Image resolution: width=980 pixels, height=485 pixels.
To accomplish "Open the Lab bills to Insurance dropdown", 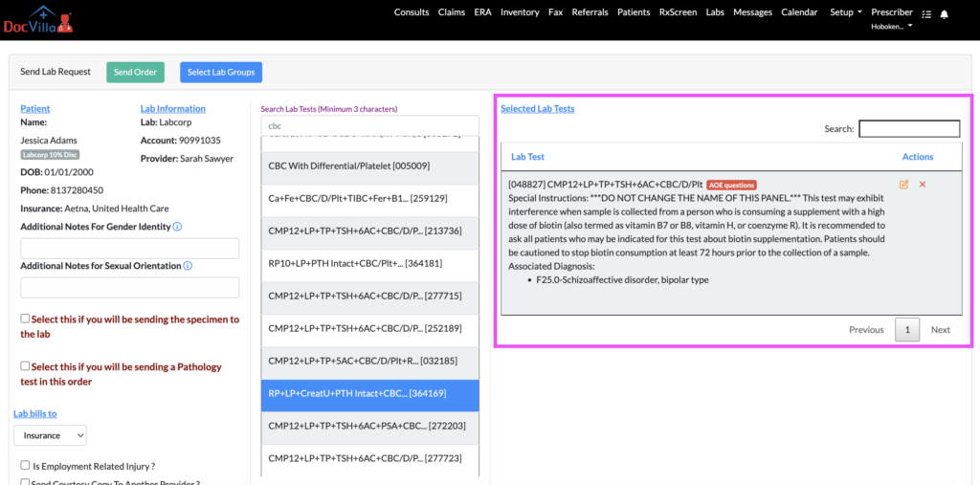I will tap(50, 435).
